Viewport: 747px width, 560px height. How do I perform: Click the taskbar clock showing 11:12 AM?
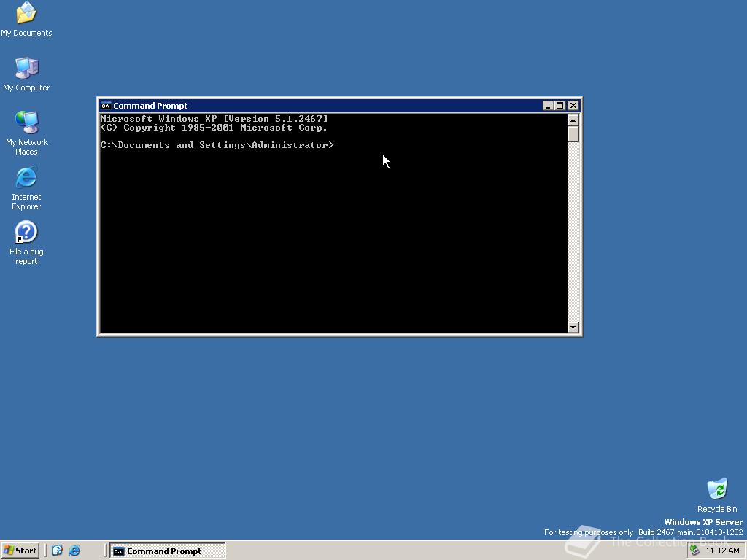tap(722, 551)
